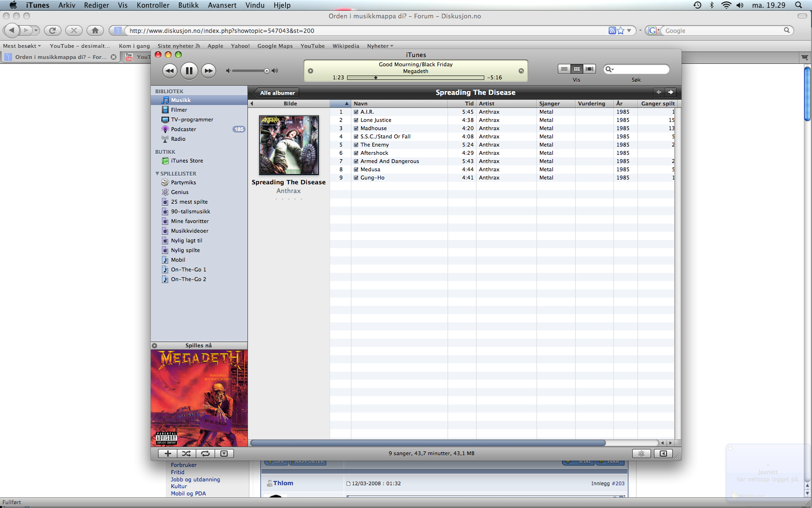Open Podcaster library

tap(199, 129)
